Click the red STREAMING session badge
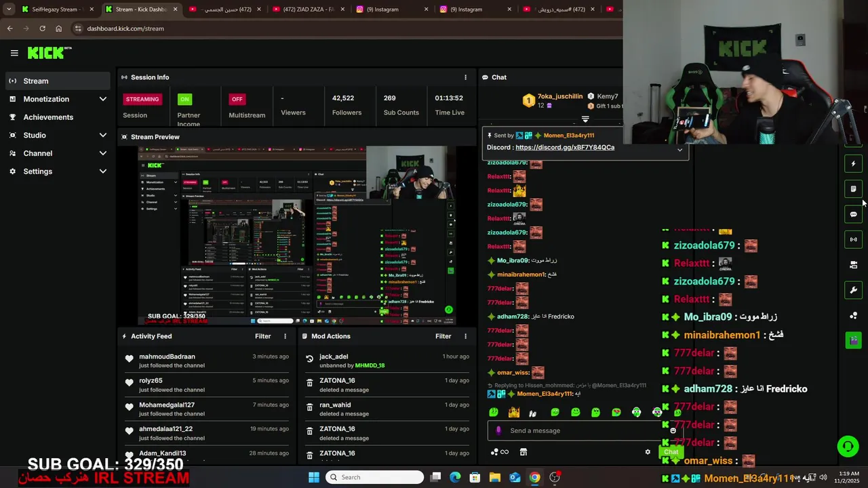 coord(142,99)
